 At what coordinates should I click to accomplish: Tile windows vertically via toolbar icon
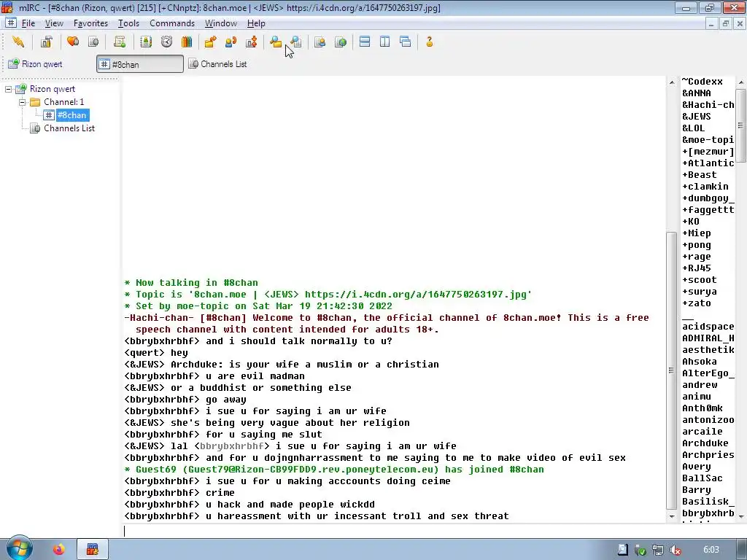[x=385, y=42]
